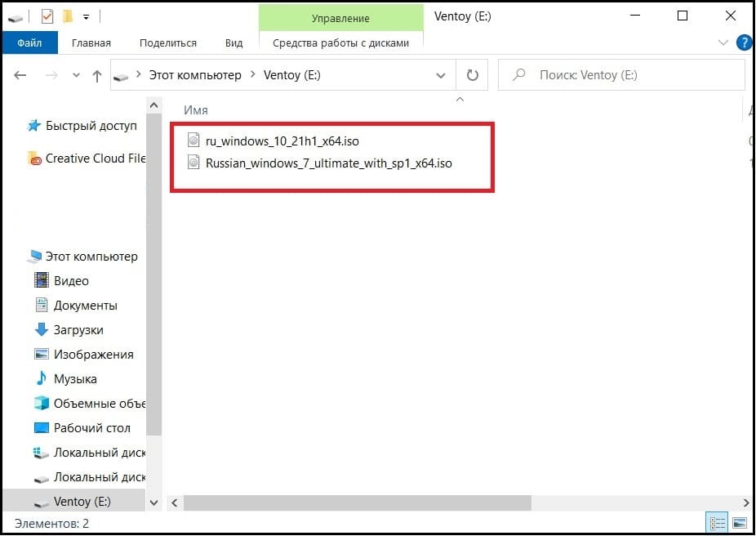The width and height of the screenshot is (756, 536).
Task: Click the file list horizontal scrollbar thumb
Action: [x=358, y=503]
